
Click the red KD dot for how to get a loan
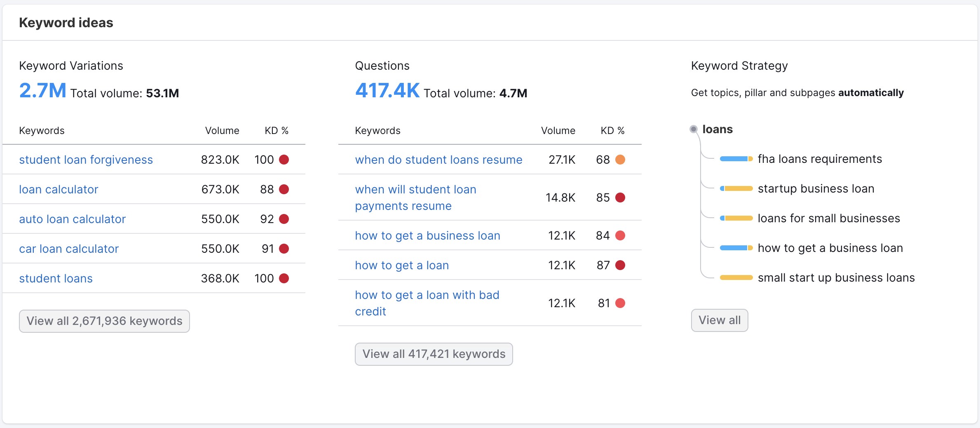(x=620, y=265)
